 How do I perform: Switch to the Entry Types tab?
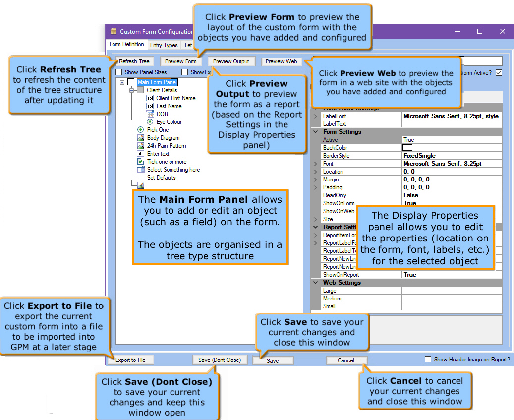pyautogui.click(x=164, y=45)
